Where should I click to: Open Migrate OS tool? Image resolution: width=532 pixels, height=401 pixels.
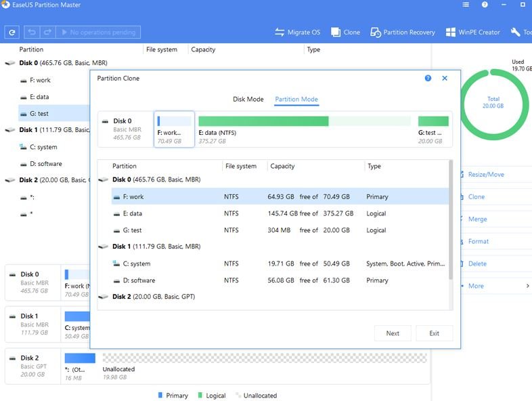(x=297, y=33)
